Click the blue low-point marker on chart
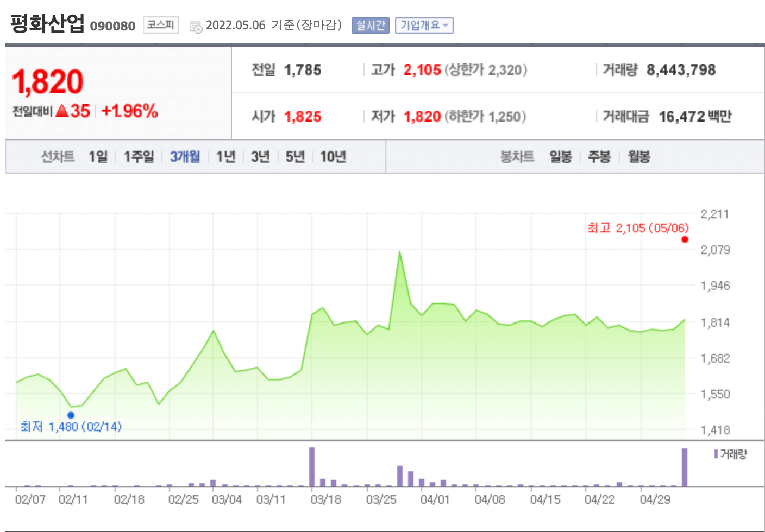 (x=71, y=415)
